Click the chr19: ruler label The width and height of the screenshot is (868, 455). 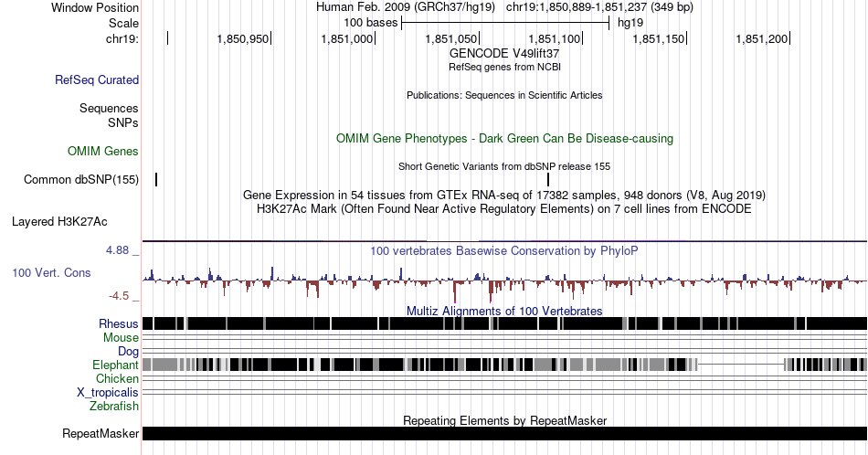pyautogui.click(x=122, y=38)
